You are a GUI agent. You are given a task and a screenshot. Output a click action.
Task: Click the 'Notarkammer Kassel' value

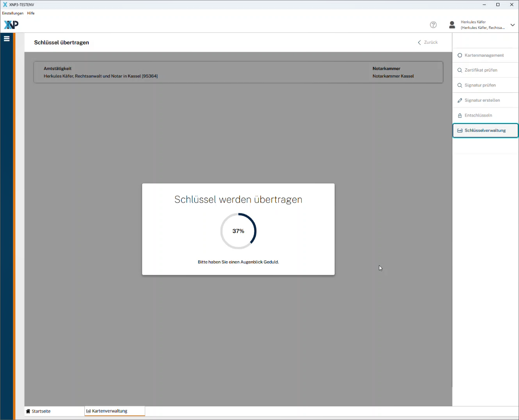(x=393, y=76)
